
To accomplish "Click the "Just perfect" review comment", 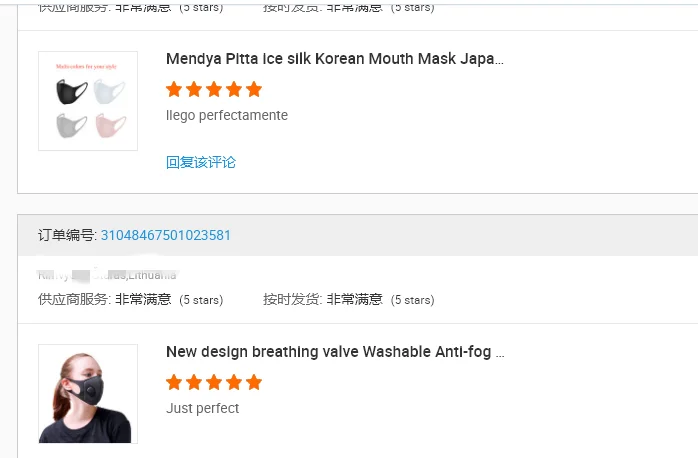I will (x=203, y=408).
